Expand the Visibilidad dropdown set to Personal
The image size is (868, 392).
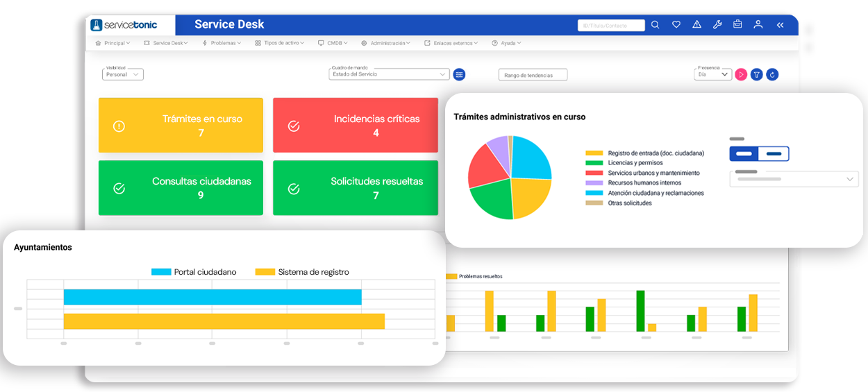click(123, 74)
